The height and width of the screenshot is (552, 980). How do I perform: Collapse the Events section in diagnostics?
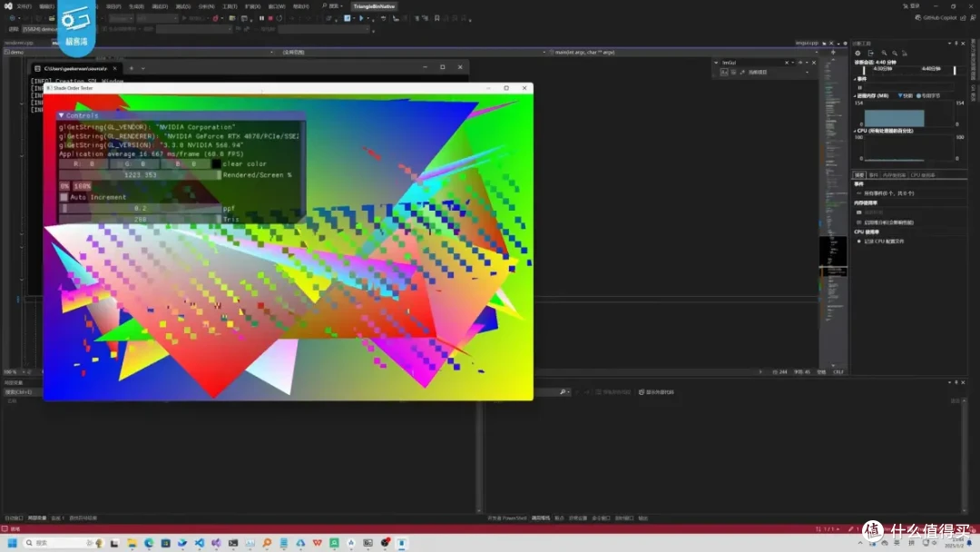point(855,79)
